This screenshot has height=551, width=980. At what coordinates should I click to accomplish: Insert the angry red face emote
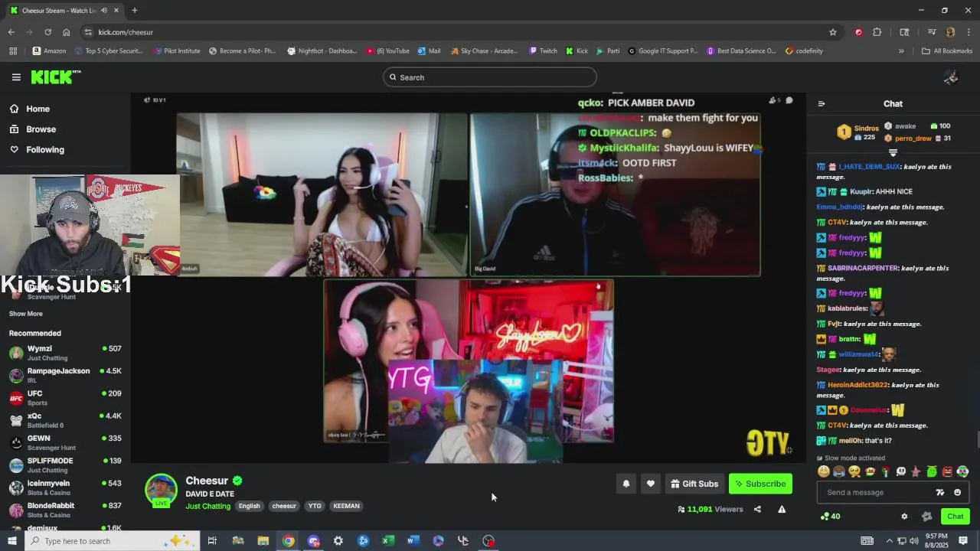[947, 472]
